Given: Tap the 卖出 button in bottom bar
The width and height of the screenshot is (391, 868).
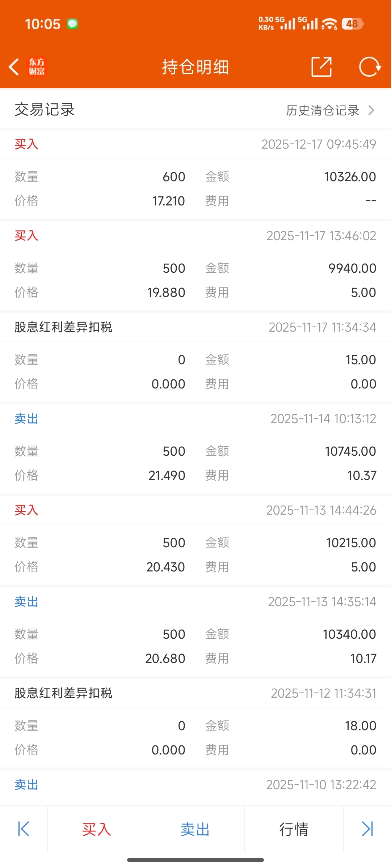Looking at the screenshot, I should click(195, 829).
